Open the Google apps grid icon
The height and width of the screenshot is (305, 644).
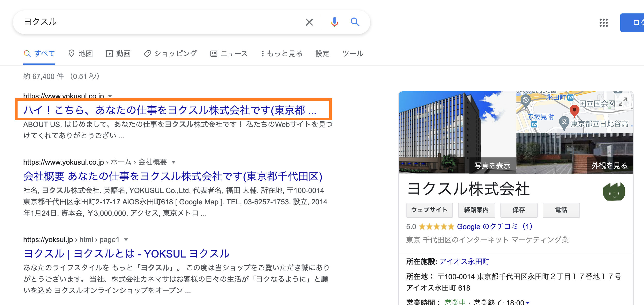coord(603,23)
